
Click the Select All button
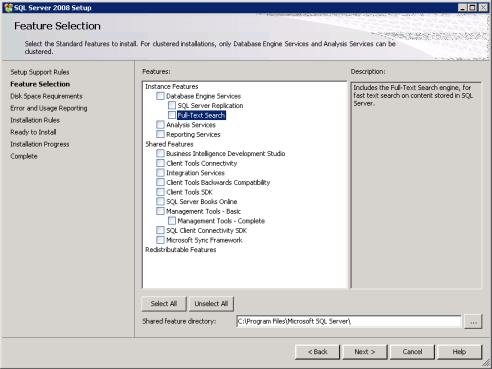pyautogui.click(x=164, y=304)
